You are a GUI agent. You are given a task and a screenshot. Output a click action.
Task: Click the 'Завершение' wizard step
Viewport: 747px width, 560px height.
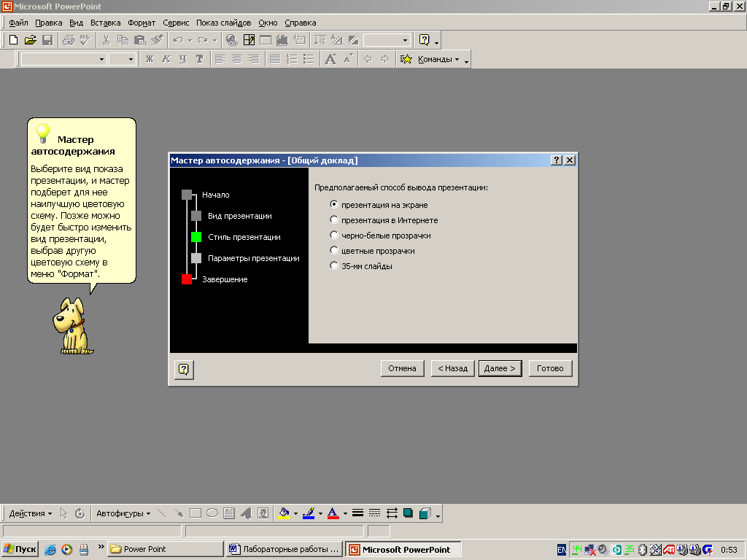click(225, 279)
